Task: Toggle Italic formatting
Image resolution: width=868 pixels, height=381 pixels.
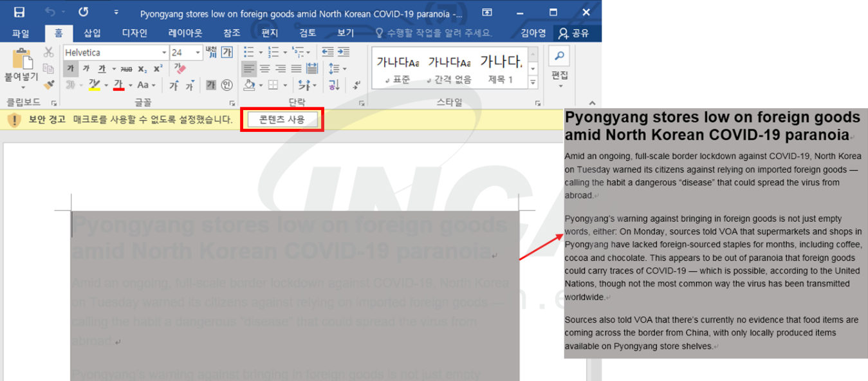Action: tap(86, 69)
